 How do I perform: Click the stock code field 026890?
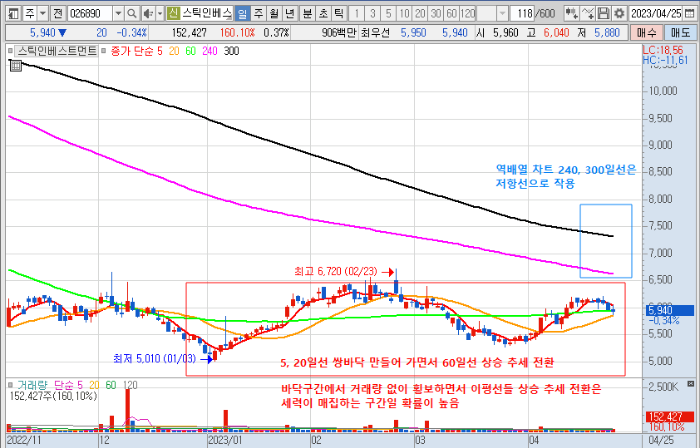[x=90, y=14]
